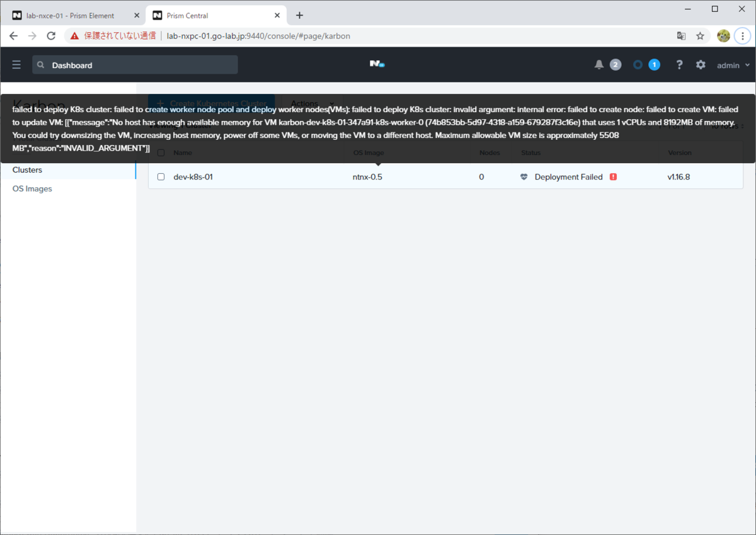Toggle the select-all header checkbox
Screen dimensions: 756x535
pos(161,152)
